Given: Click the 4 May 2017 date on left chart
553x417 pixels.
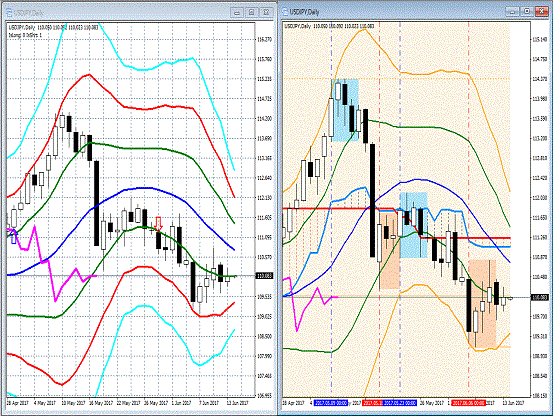Looking at the screenshot, I should [44, 403].
